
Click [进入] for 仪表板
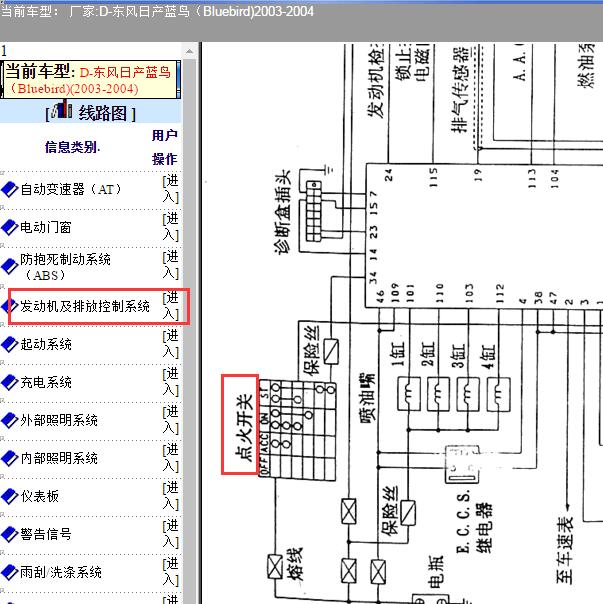pyautogui.click(x=171, y=496)
